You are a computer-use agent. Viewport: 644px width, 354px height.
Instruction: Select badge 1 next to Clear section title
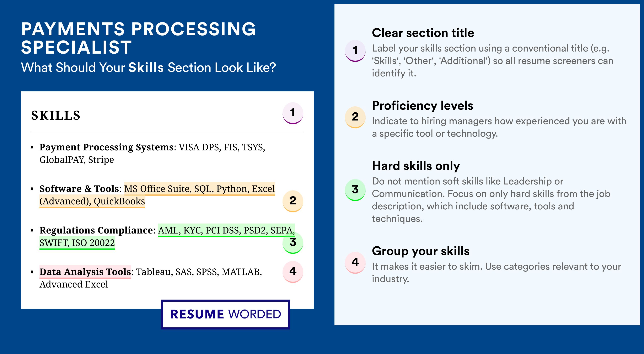[x=355, y=51]
